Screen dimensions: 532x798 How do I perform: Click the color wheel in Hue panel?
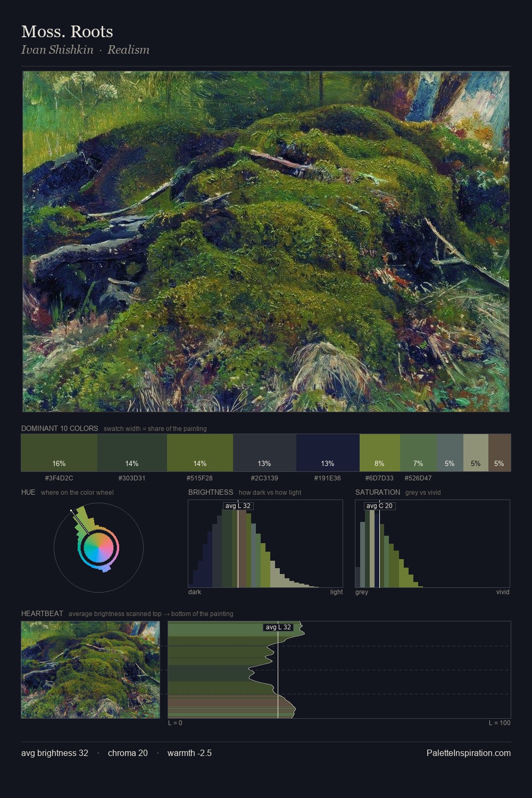point(98,547)
